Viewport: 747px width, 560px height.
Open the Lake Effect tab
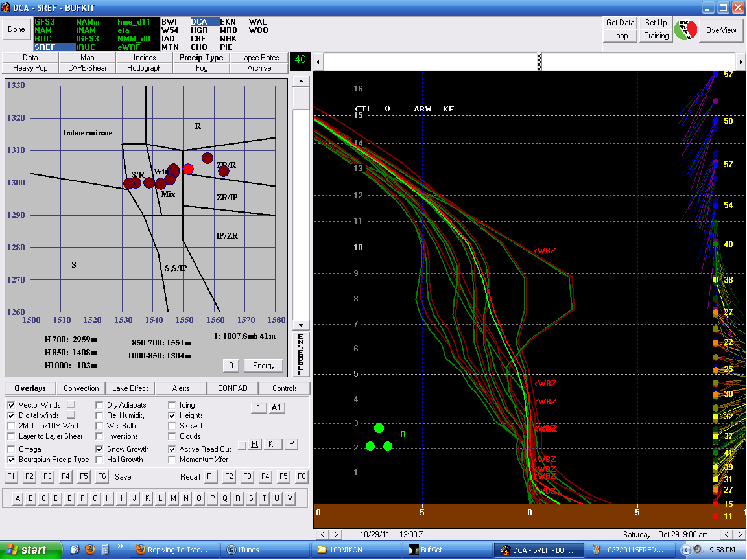tap(130, 388)
